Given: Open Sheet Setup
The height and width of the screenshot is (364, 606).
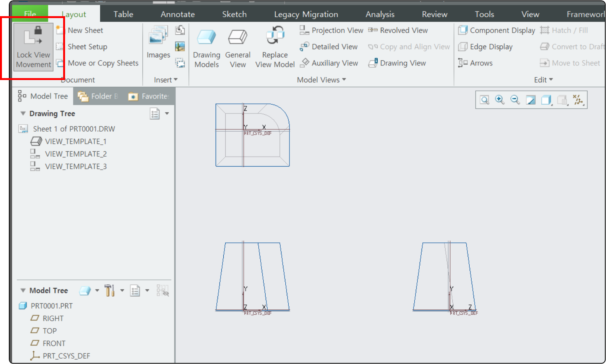Looking at the screenshot, I should pos(82,47).
